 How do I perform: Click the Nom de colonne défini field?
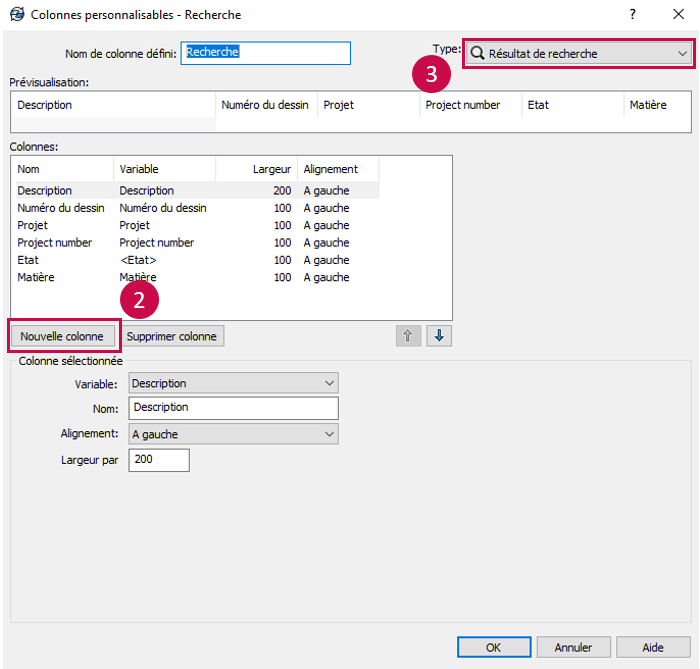[x=266, y=53]
